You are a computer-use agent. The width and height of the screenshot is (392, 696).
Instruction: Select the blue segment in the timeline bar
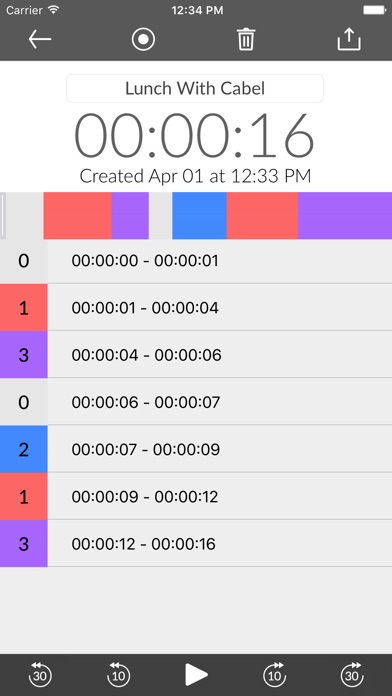pyautogui.click(x=199, y=216)
